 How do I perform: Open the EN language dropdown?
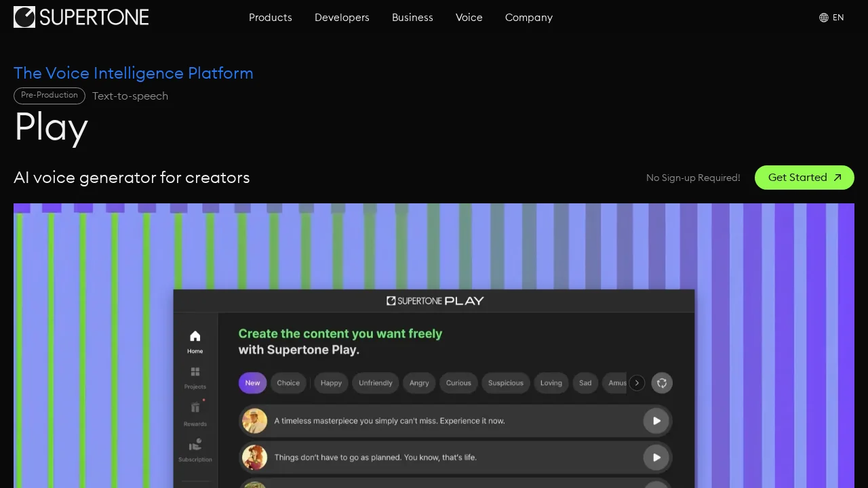[x=838, y=18]
